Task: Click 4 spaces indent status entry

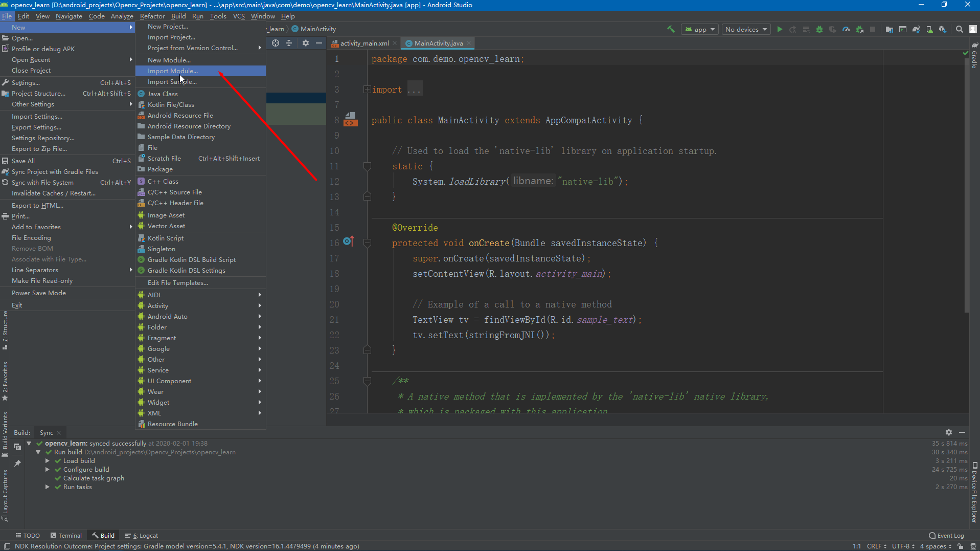Action: pyautogui.click(x=936, y=546)
